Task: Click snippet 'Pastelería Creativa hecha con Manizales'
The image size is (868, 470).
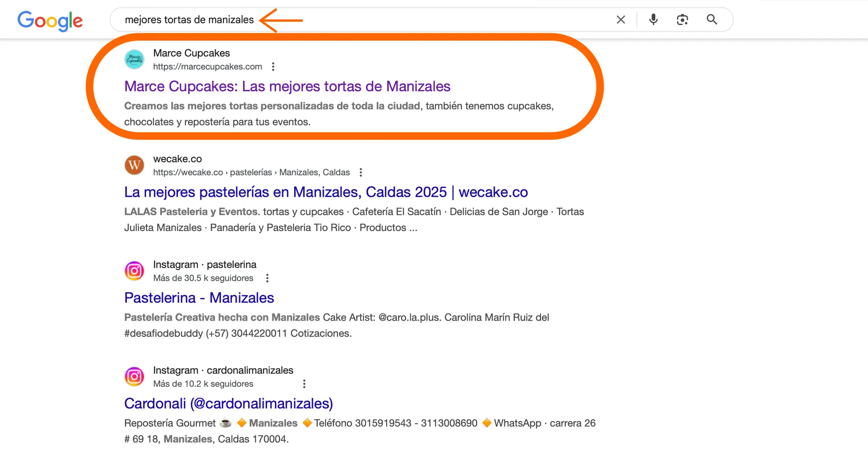Action: tap(222, 317)
